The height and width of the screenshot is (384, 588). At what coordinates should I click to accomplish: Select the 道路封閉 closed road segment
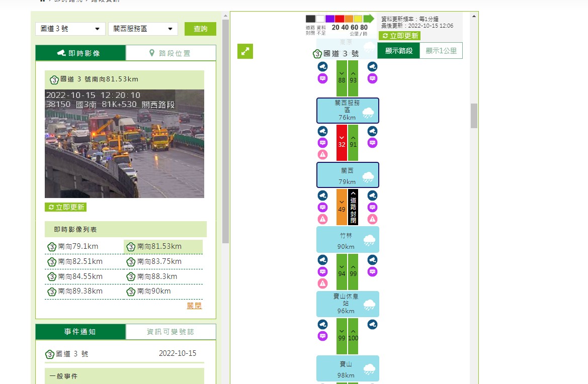(x=352, y=207)
